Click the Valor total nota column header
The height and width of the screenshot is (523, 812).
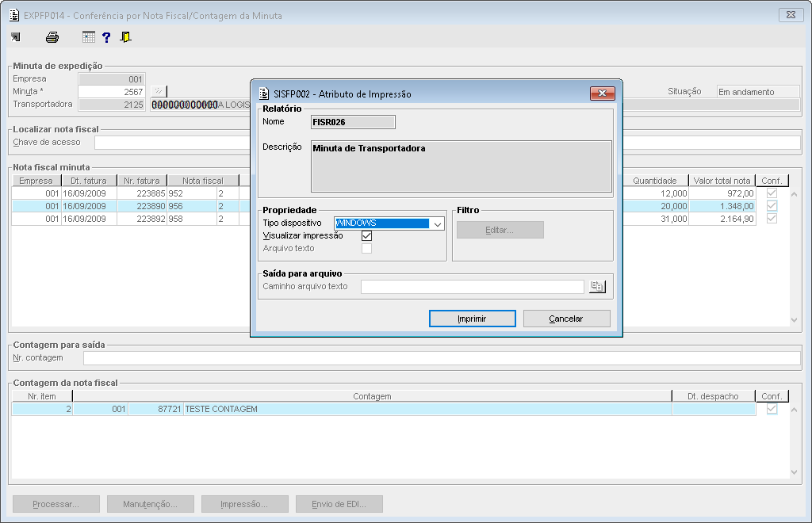[722, 181]
